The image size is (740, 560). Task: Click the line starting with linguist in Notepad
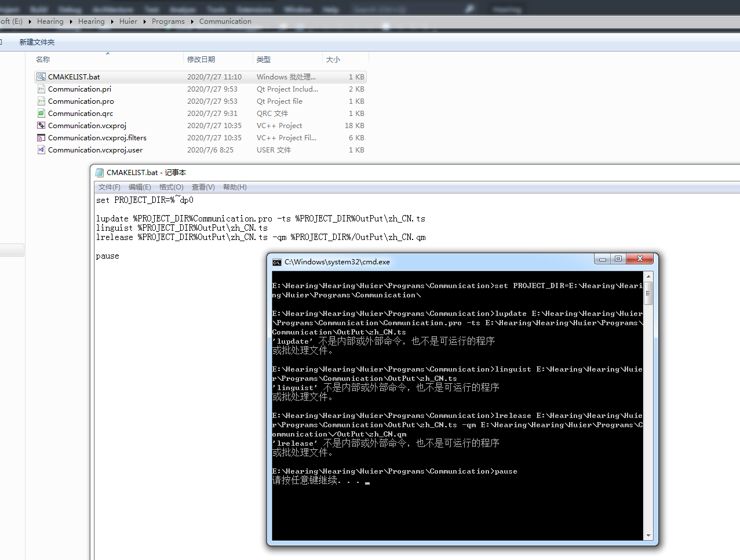(182, 228)
